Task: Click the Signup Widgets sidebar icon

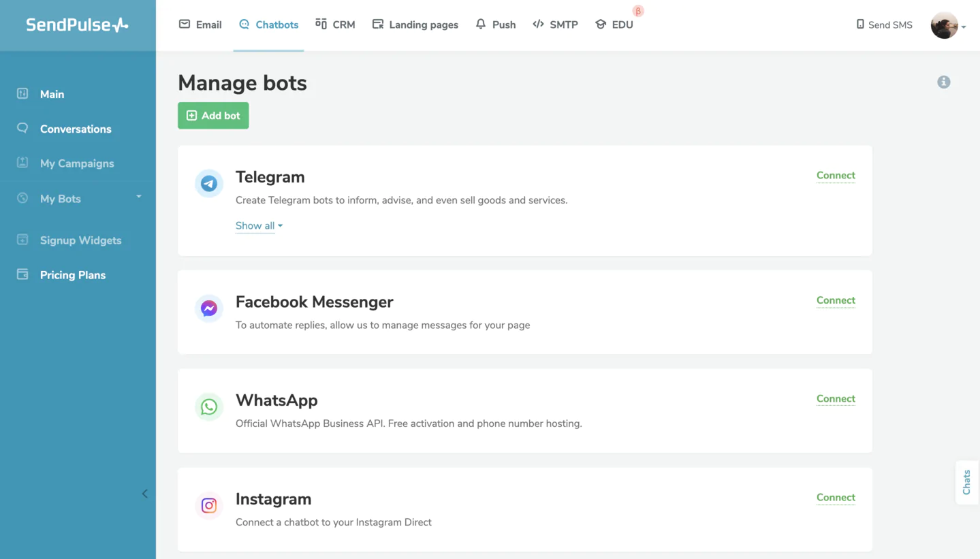Action: [22, 240]
